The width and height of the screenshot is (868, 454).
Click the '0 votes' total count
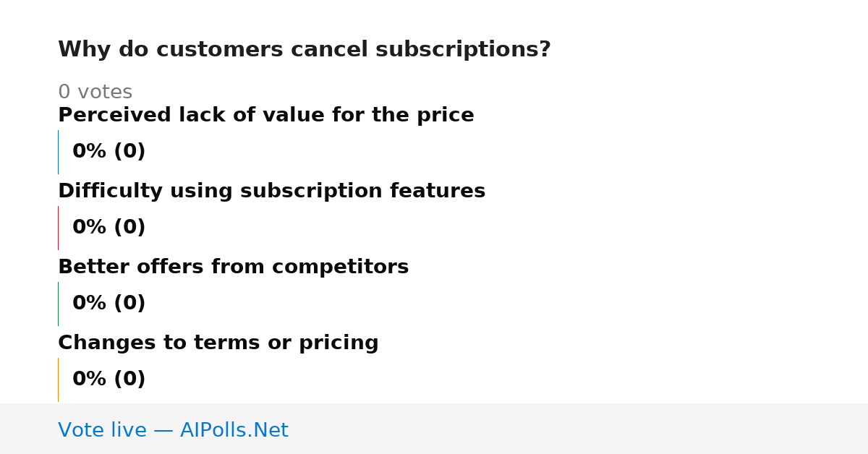[x=95, y=93]
